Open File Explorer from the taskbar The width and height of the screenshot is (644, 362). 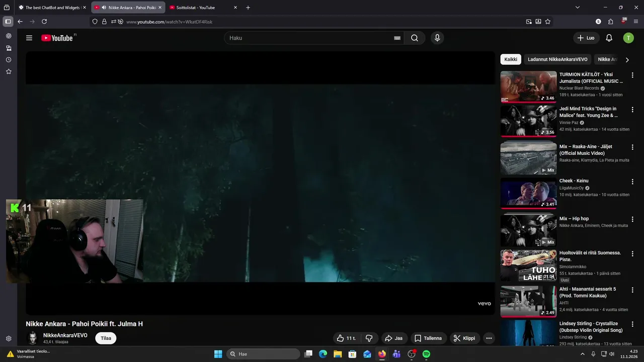[x=338, y=354]
